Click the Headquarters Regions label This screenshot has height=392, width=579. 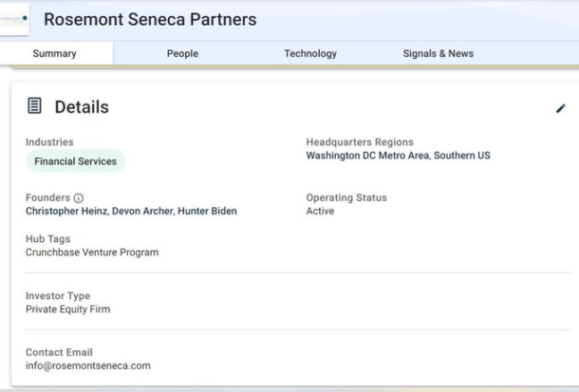[360, 142]
